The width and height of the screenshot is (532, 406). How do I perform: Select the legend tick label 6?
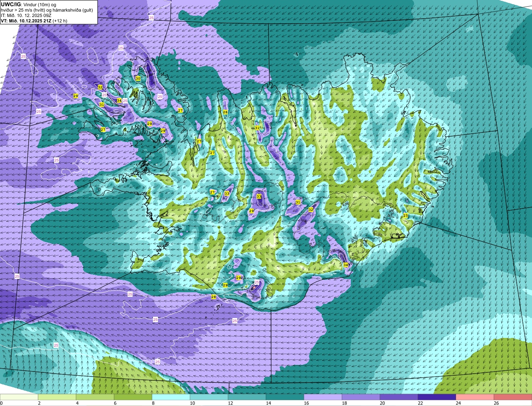coord(114,403)
